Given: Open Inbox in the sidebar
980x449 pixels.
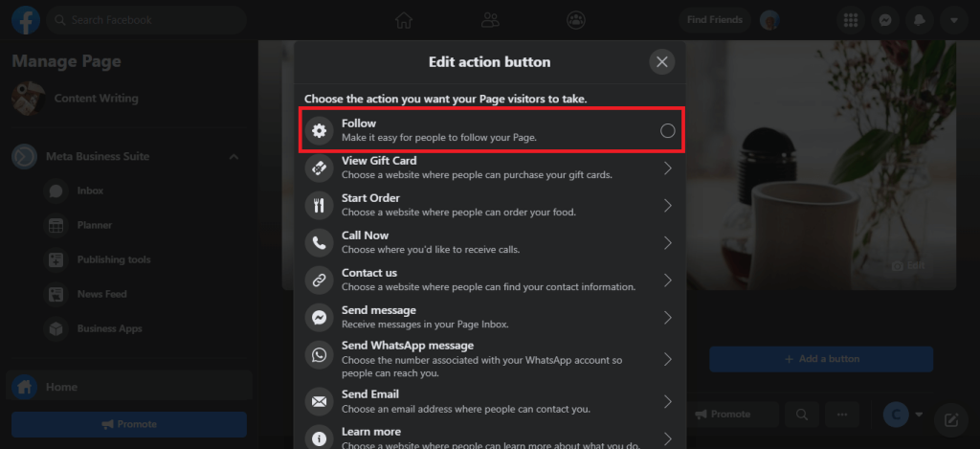Looking at the screenshot, I should (x=90, y=191).
